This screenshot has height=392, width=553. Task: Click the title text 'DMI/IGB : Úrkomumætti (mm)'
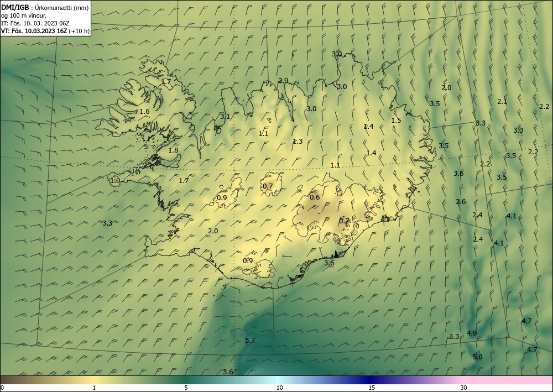pyautogui.click(x=45, y=7)
